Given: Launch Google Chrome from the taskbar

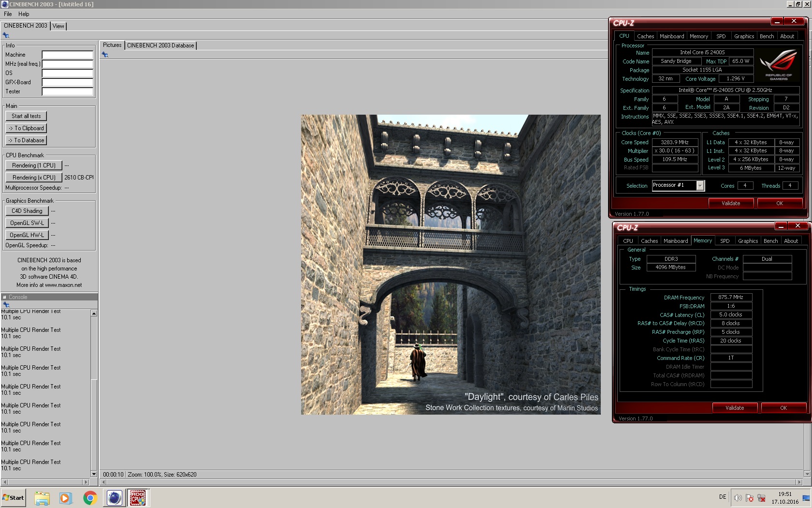Looking at the screenshot, I should [x=90, y=498].
